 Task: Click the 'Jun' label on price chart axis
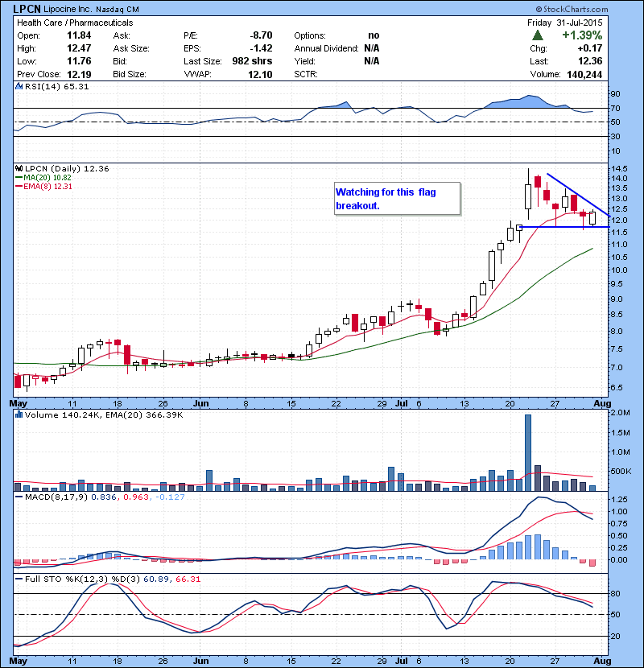(200, 403)
